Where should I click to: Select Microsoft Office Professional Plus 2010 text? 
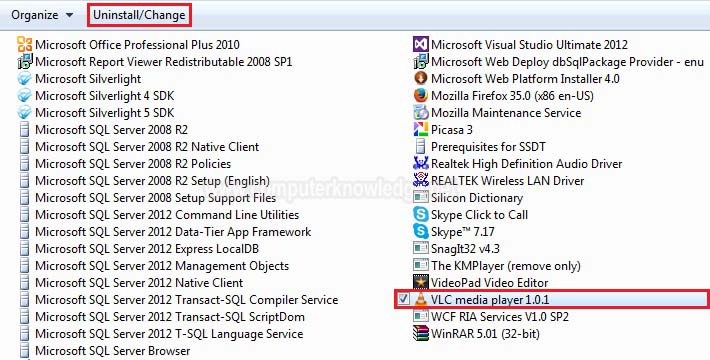[137, 45]
